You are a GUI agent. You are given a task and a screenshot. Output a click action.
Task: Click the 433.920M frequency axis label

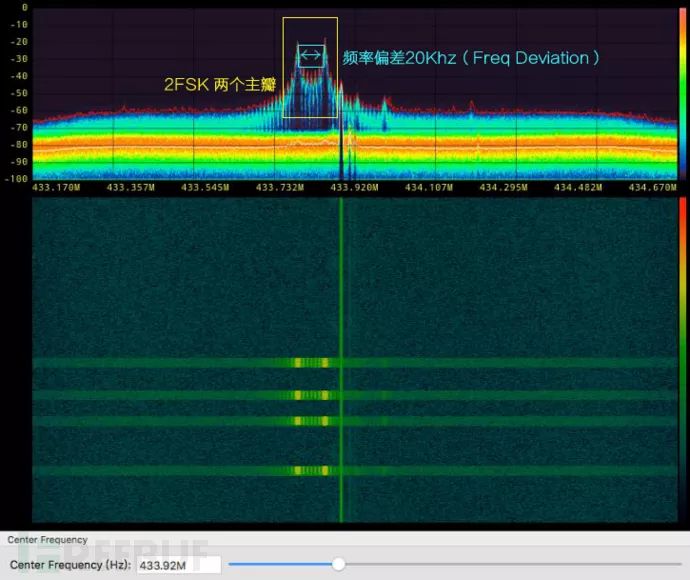pyautogui.click(x=353, y=187)
